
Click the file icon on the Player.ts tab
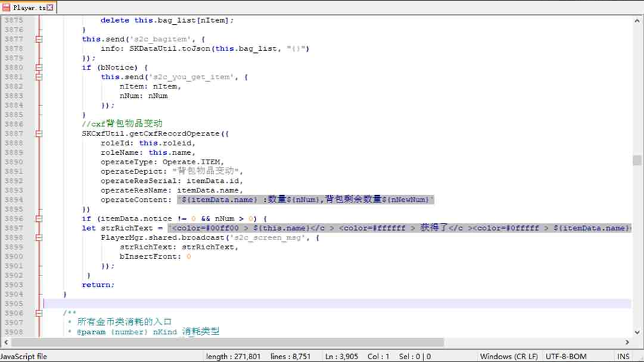[7, 8]
